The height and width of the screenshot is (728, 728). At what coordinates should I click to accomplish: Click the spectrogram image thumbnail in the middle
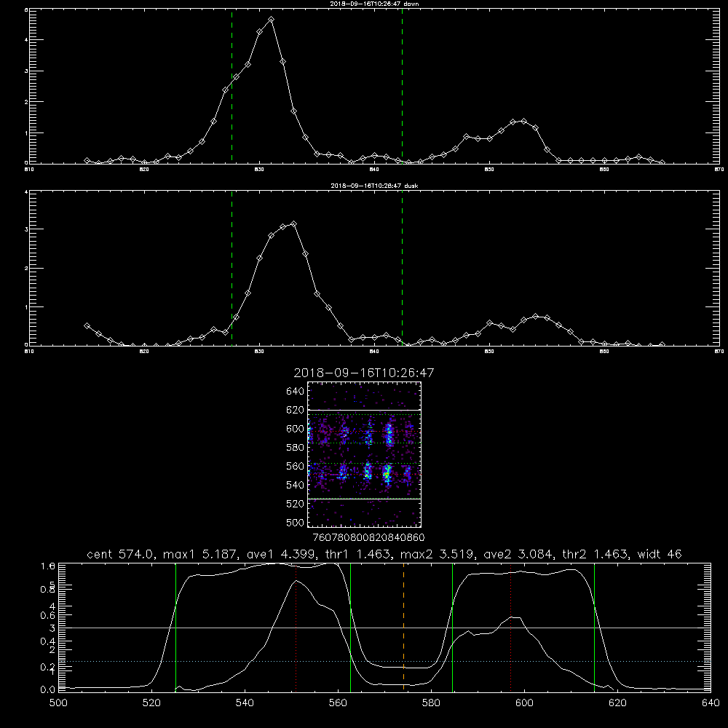tap(365, 454)
